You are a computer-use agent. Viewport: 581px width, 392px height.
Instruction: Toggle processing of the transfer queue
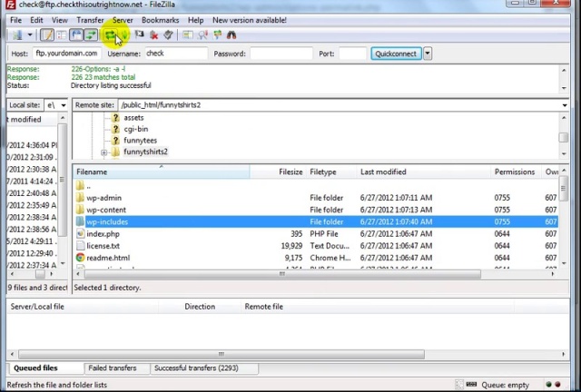tap(124, 35)
